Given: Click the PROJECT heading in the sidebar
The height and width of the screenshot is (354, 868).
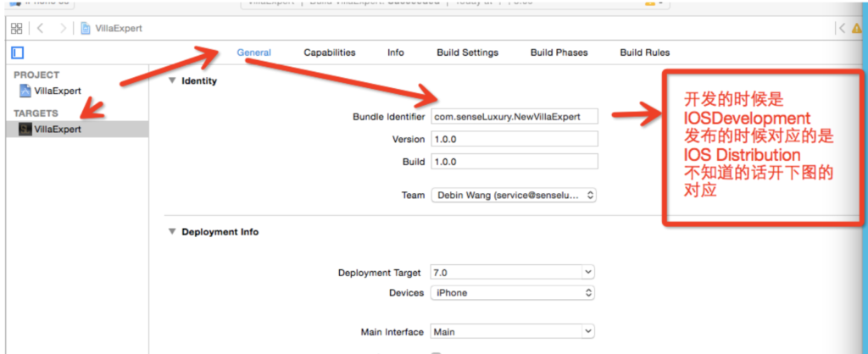Looking at the screenshot, I should point(36,75).
